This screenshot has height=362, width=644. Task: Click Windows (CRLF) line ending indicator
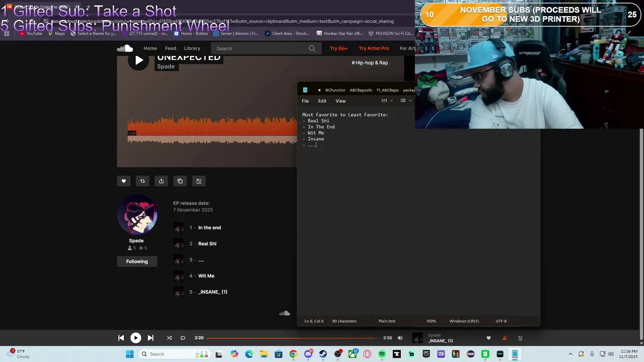coord(464,321)
